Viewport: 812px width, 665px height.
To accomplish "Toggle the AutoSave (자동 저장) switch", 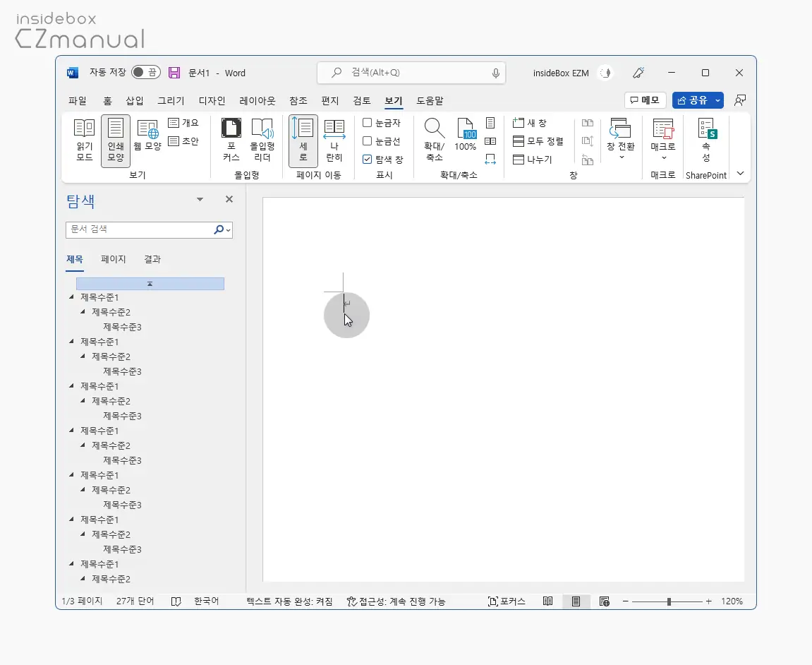I will click(145, 73).
